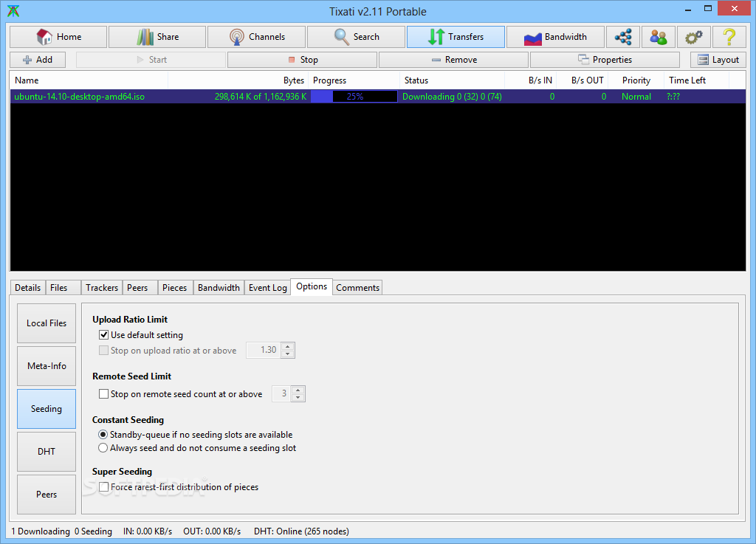Sort by Progress column
Screen dimensions: 756x544
pos(354,80)
